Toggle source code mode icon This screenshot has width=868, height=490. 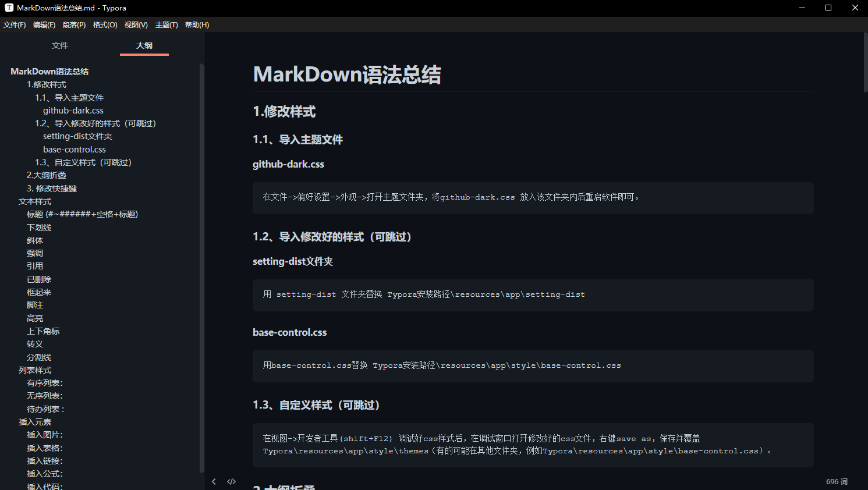coord(232,481)
